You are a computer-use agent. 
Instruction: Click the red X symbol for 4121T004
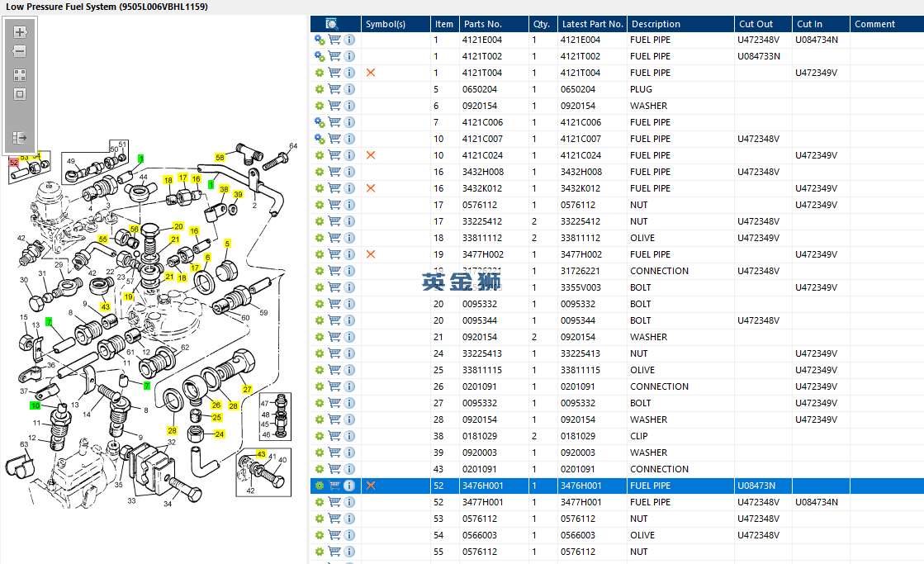point(371,73)
